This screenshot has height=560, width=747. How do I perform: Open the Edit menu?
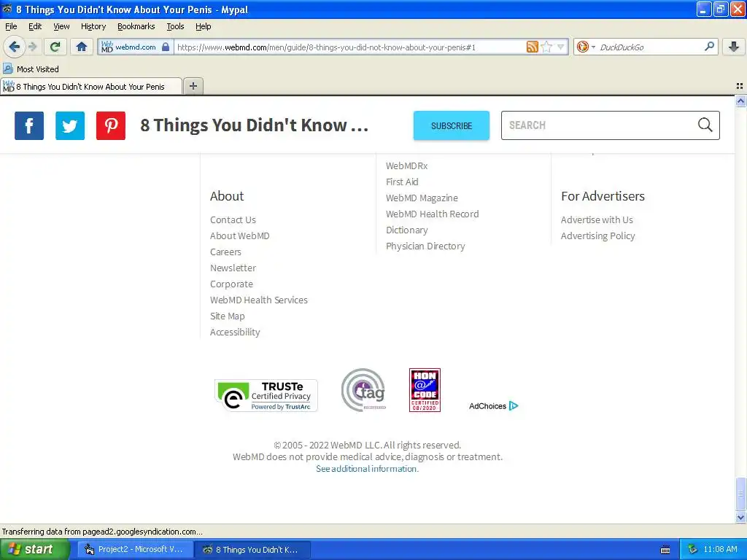[x=35, y=26]
